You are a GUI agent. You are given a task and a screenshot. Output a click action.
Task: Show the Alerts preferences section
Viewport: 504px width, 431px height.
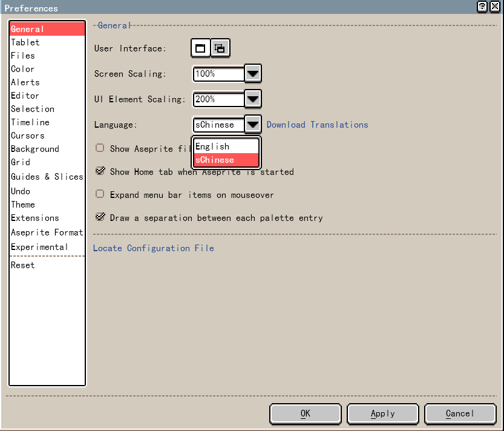tap(47, 82)
